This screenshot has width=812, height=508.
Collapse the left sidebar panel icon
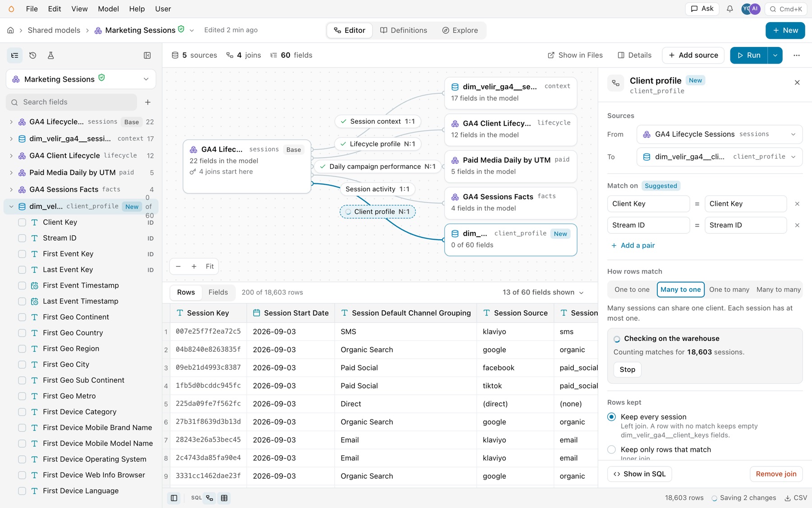coord(147,56)
